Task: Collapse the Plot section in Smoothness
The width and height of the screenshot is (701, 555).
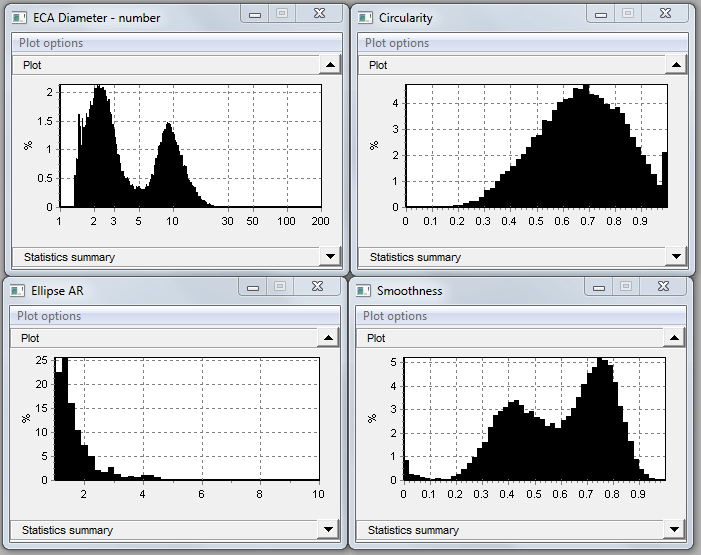Action: [676, 338]
